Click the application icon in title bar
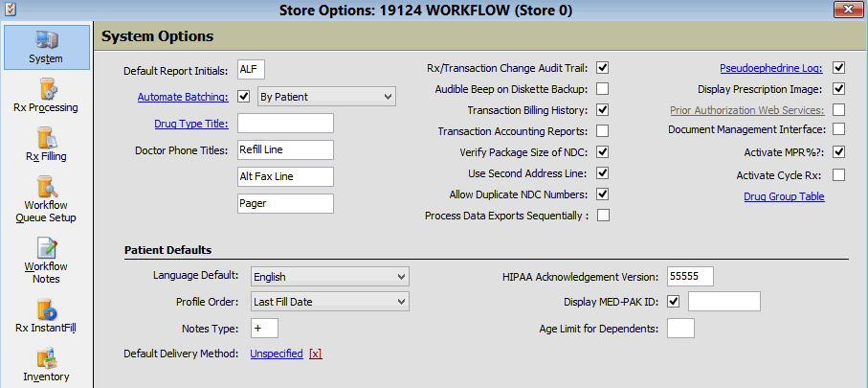Screen dimensions: 868x388 [x=10, y=10]
